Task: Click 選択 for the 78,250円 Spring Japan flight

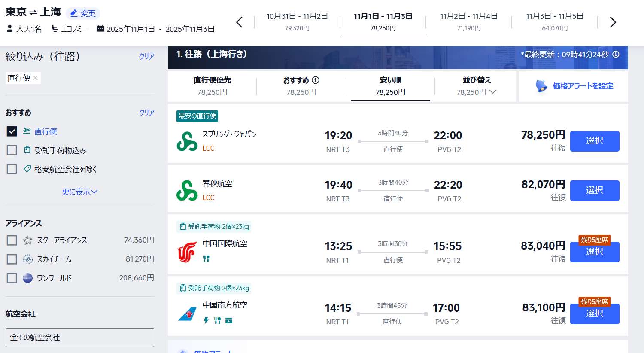Action: point(594,141)
